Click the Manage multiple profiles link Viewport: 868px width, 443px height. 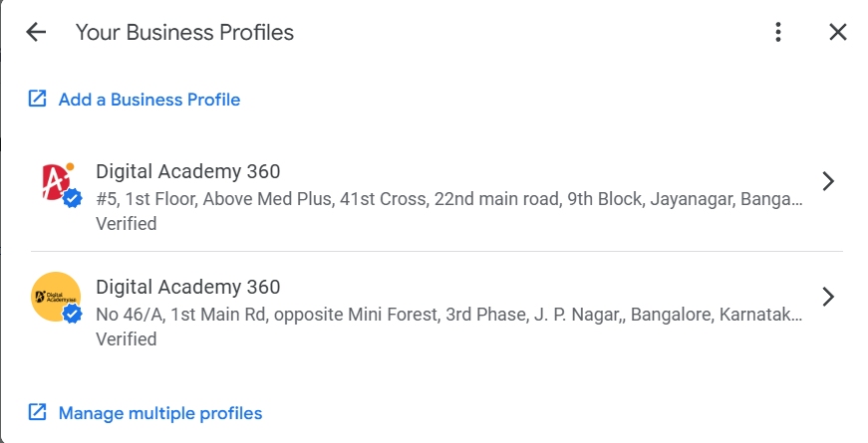[x=160, y=414]
